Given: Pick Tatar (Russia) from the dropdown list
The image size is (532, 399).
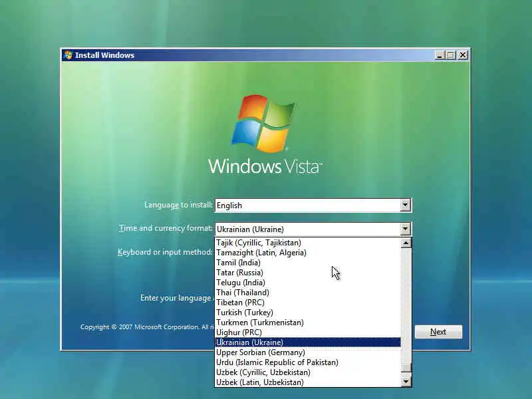Looking at the screenshot, I should (308, 273).
